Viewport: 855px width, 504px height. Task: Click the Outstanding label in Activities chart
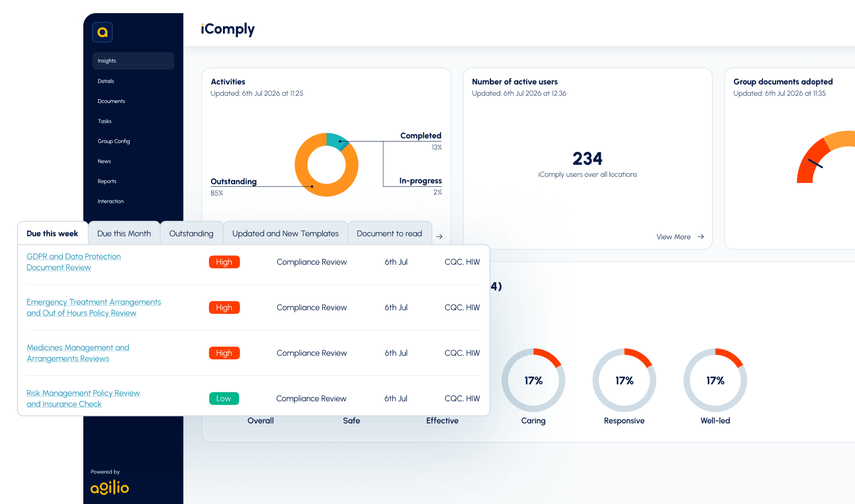pyautogui.click(x=233, y=181)
